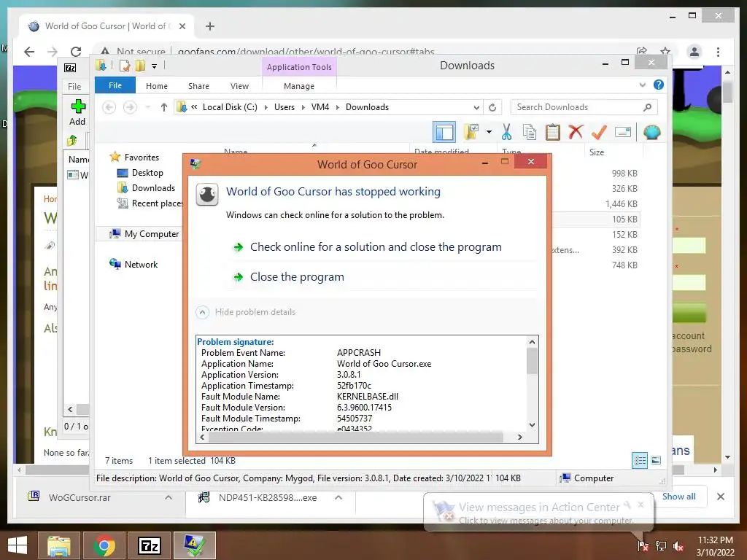Click Rename icon in toolbar

[x=623, y=132]
